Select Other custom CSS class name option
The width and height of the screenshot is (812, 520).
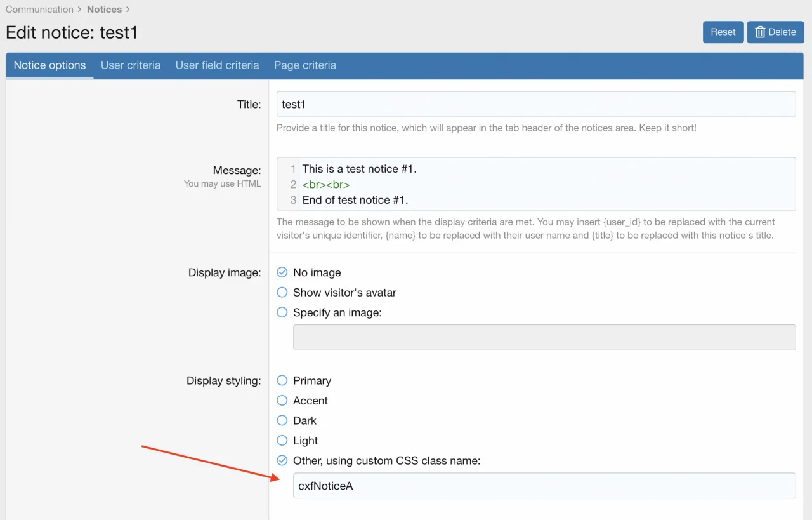282,461
